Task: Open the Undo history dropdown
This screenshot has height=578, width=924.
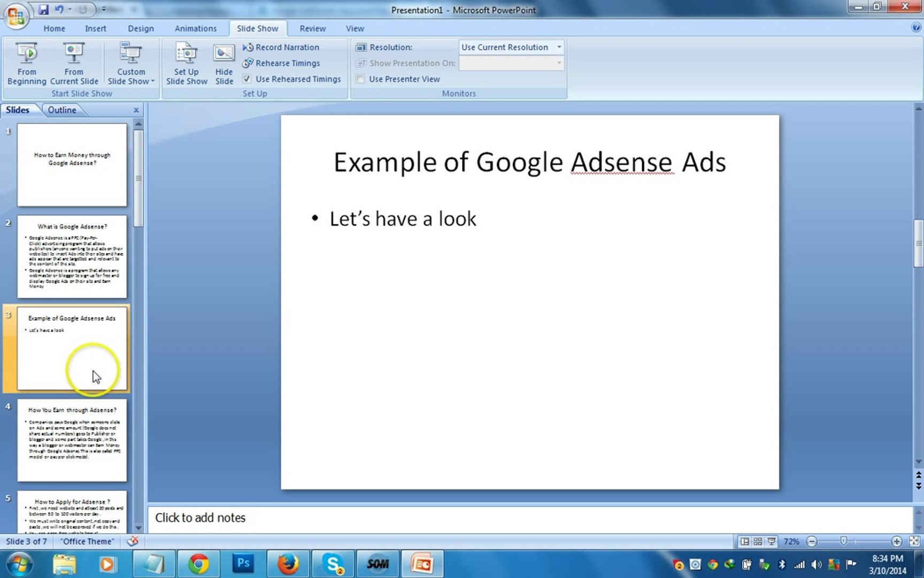Action: pyautogui.click(x=70, y=10)
